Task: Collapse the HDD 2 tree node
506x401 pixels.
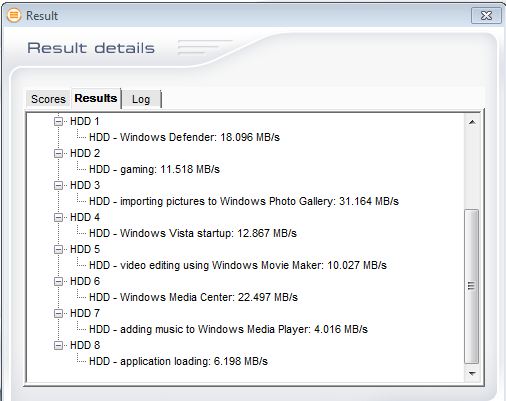Action: pyautogui.click(x=58, y=153)
